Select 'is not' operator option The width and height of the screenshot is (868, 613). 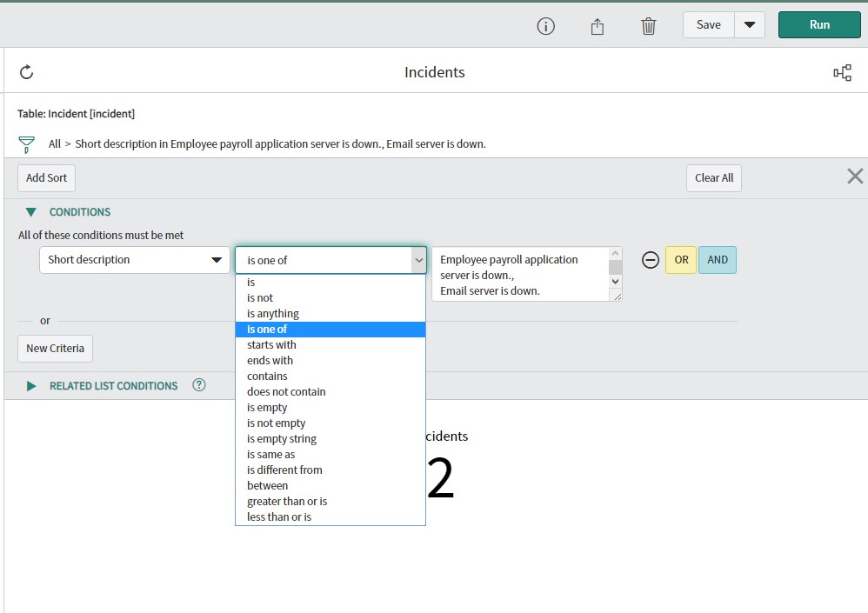coord(331,297)
